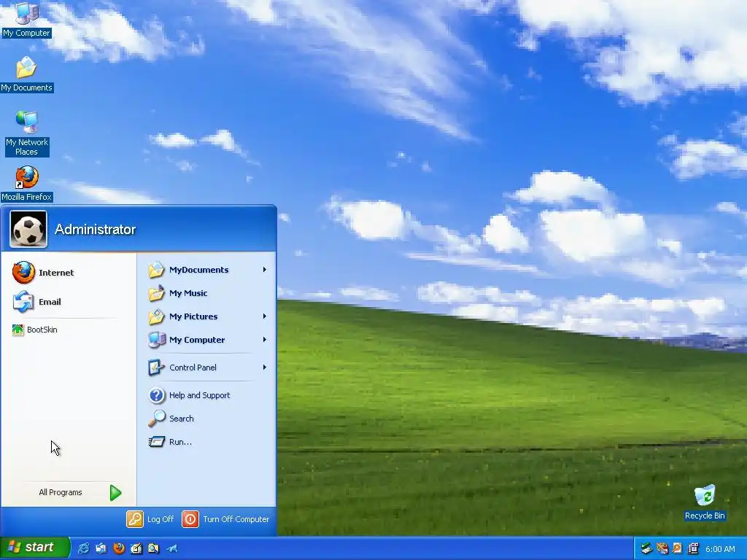Select the Recycle Bin desktop icon
The height and width of the screenshot is (560, 747).
point(705,502)
